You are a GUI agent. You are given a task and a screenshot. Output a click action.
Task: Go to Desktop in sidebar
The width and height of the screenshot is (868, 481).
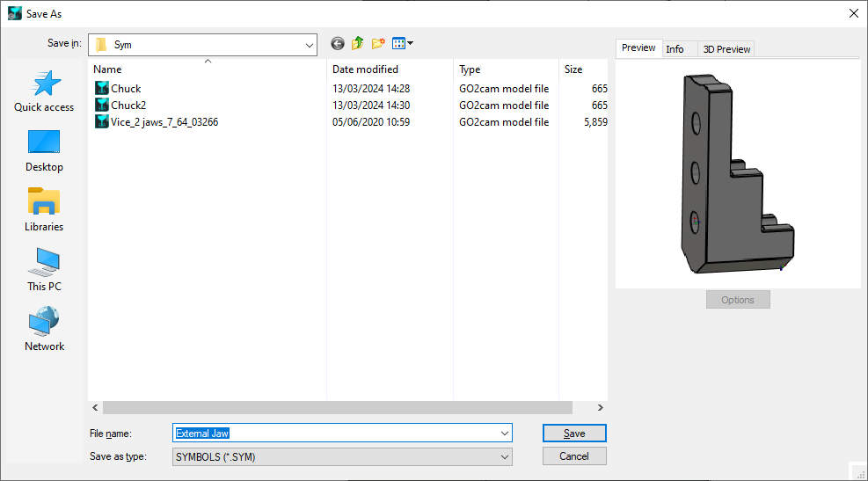(x=44, y=151)
